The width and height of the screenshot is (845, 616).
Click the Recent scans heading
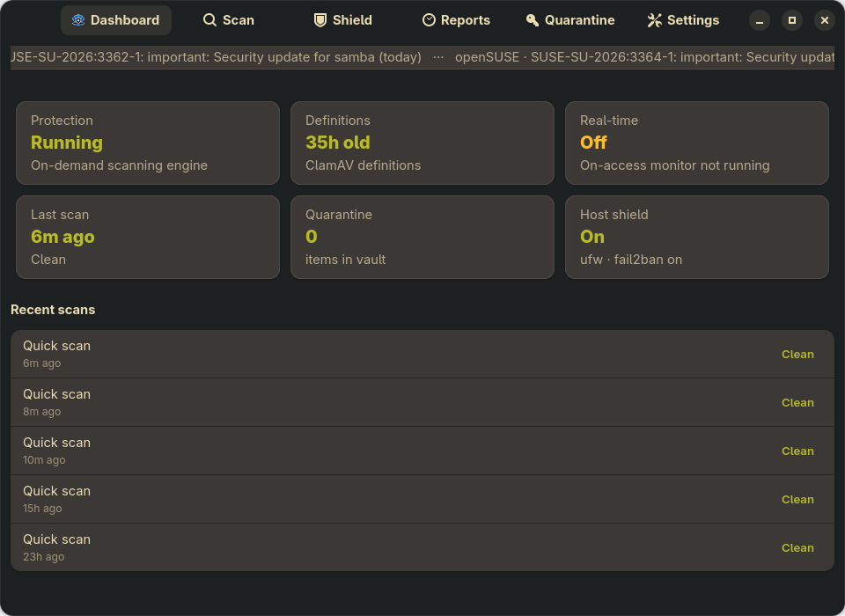pos(53,310)
